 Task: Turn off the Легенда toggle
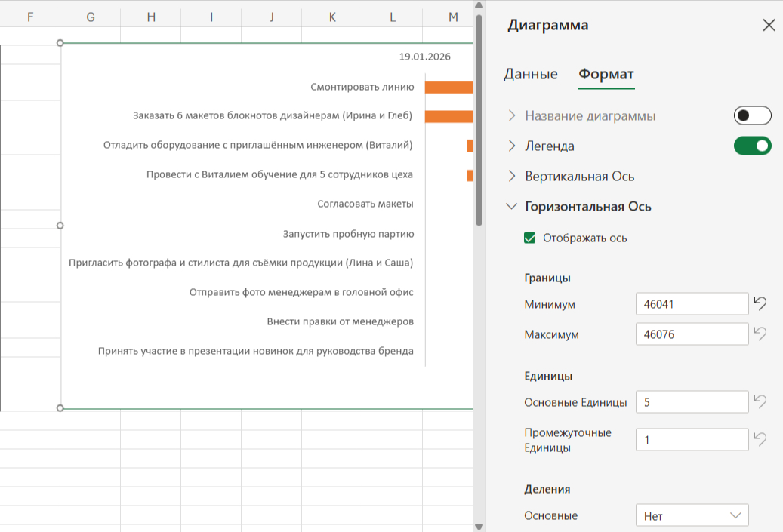pyautogui.click(x=752, y=146)
